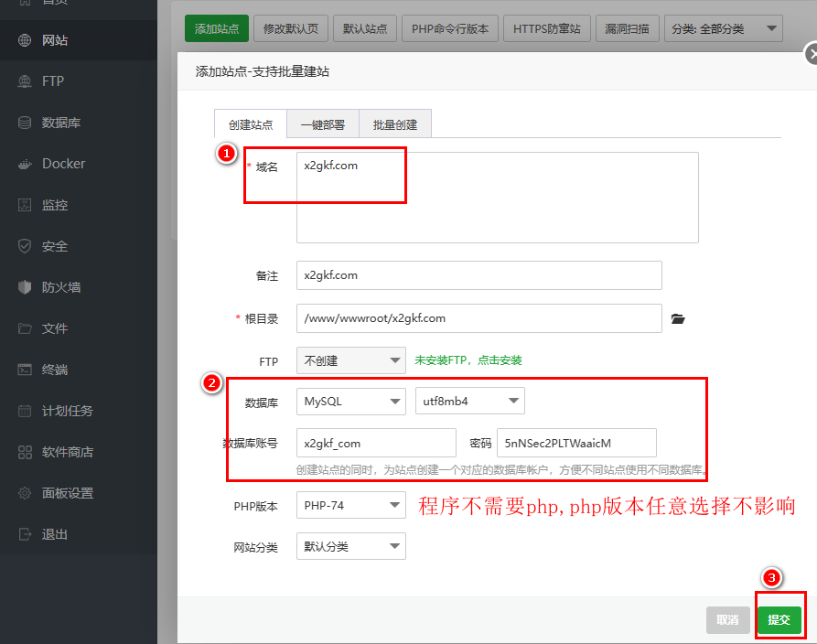Click the folder icon beside root directory
817x644 pixels.
677,319
